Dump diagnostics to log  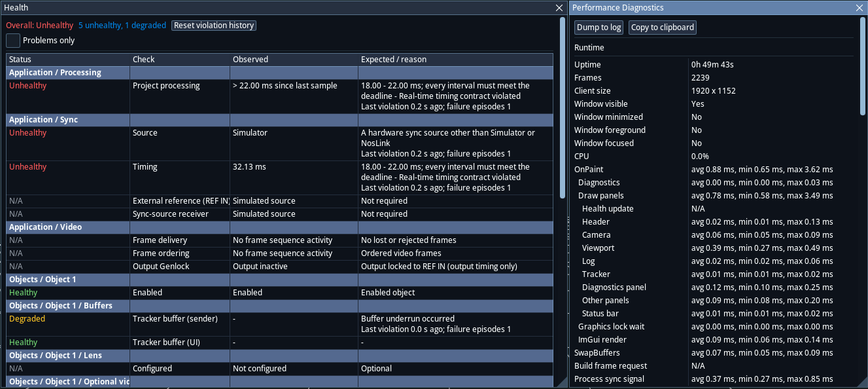(599, 28)
